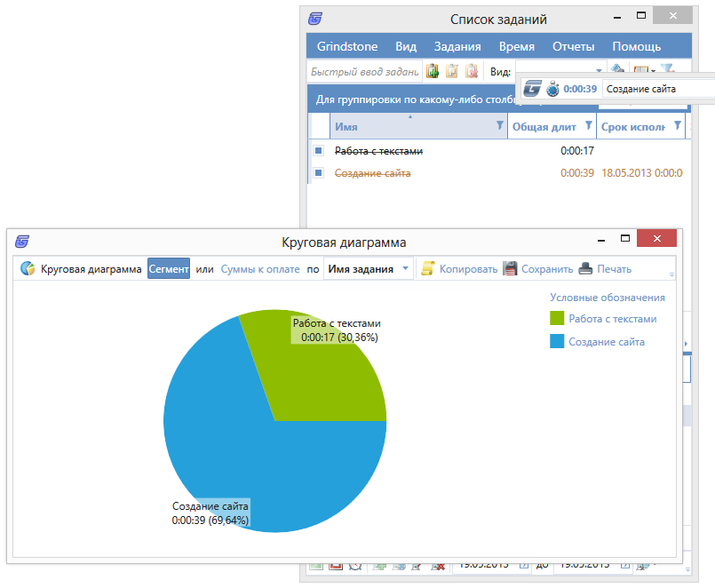Open the Задания menu

(x=457, y=46)
